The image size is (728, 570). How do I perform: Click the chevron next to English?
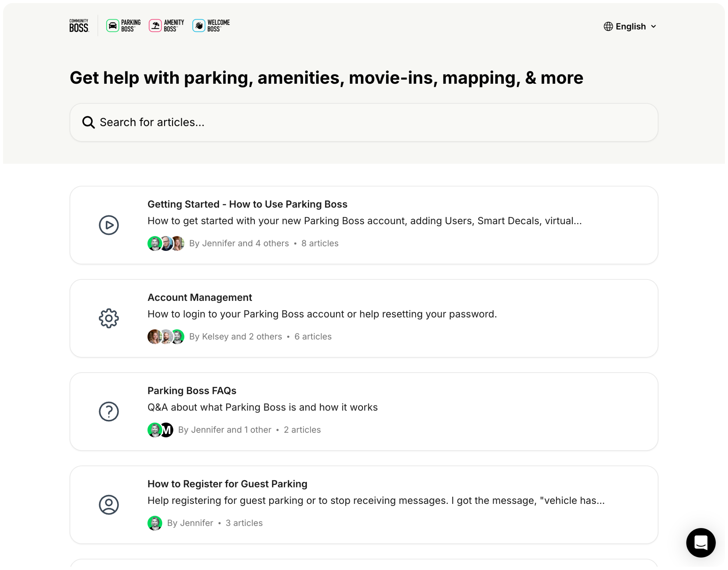pos(653,26)
